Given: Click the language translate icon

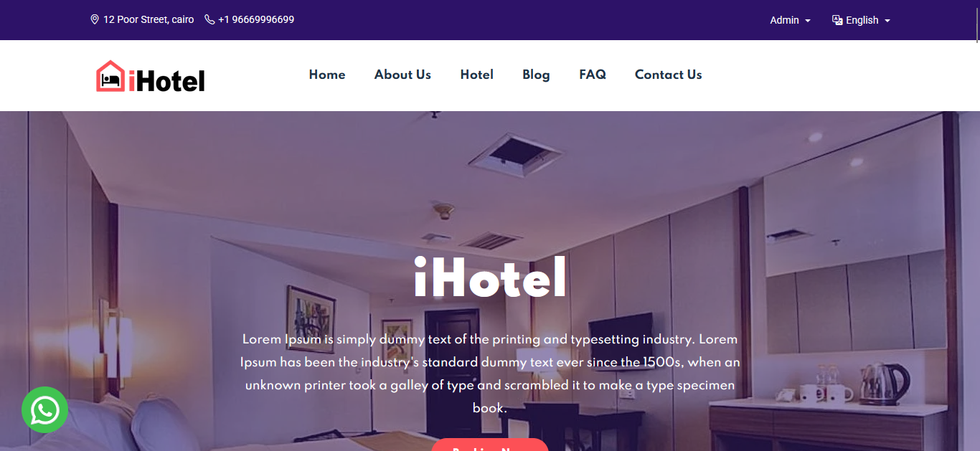Looking at the screenshot, I should coord(837,20).
